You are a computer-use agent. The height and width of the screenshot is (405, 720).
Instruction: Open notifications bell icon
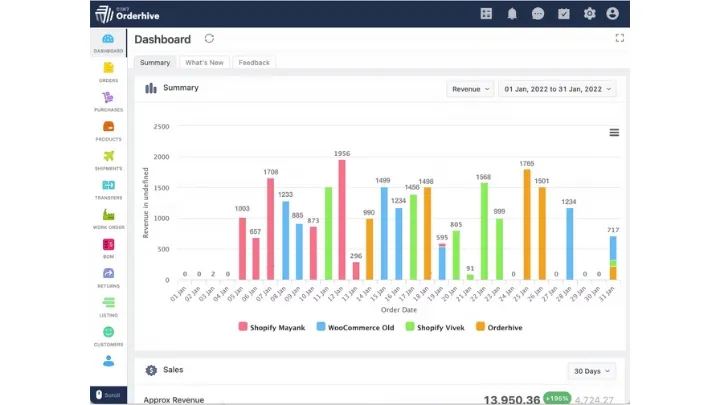pos(512,14)
